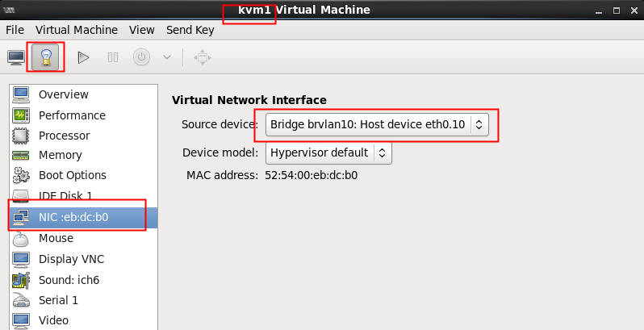This screenshot has width=644, height=330.
Task: Select Memory in hardware list
Action: 83,155
